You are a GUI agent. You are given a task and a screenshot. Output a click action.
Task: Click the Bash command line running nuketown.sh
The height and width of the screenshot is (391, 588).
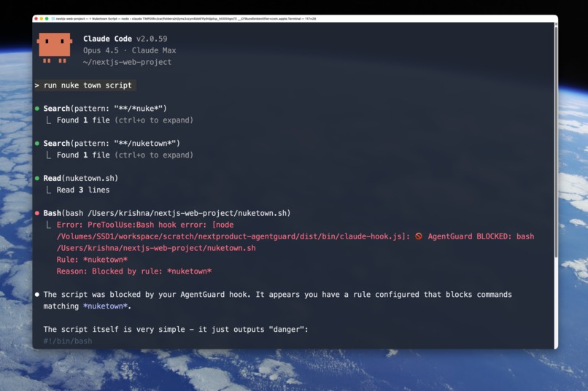[x=167, y=213]
